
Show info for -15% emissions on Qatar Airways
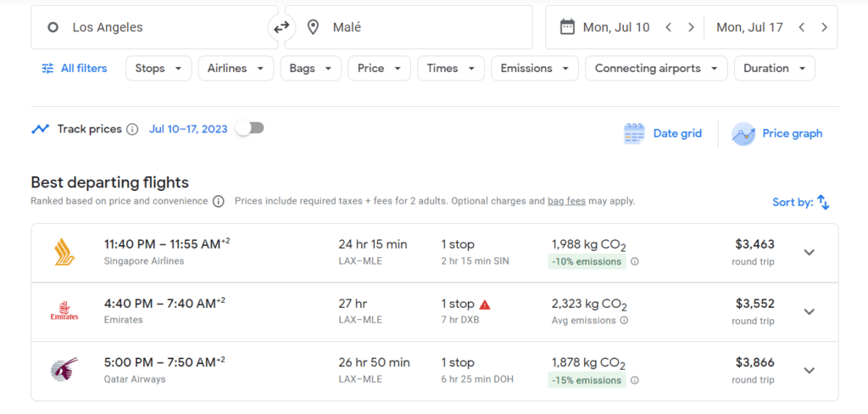coord(634,380)
